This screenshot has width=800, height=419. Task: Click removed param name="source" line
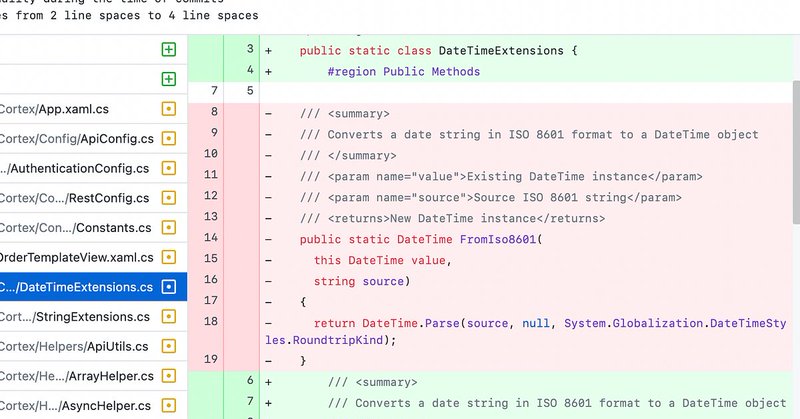(491, 198)
